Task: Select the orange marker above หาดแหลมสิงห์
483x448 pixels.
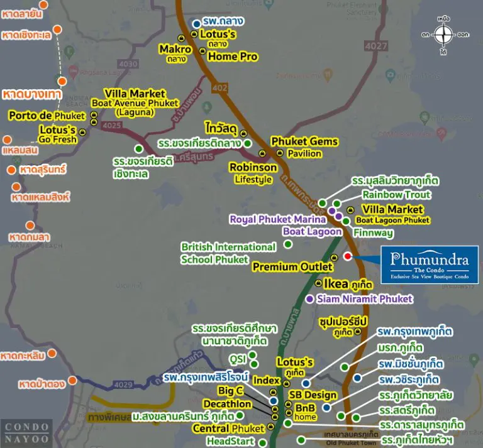Action: click(16, 187)
